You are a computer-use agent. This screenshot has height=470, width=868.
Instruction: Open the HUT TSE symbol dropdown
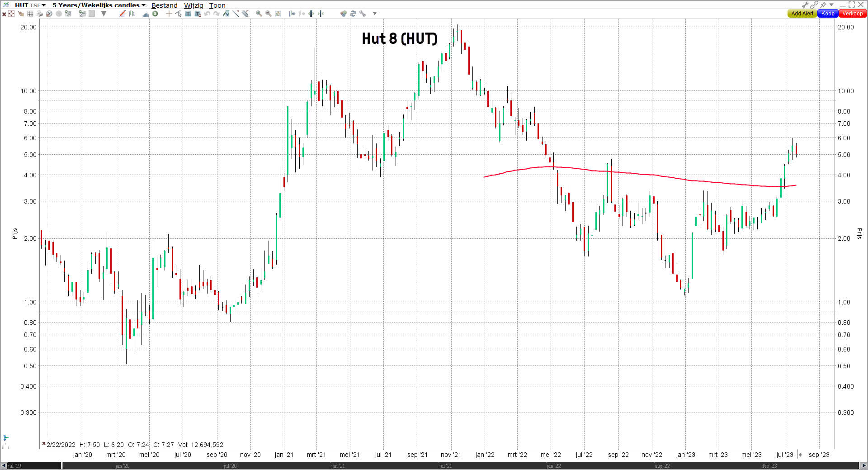click(30, 5)
